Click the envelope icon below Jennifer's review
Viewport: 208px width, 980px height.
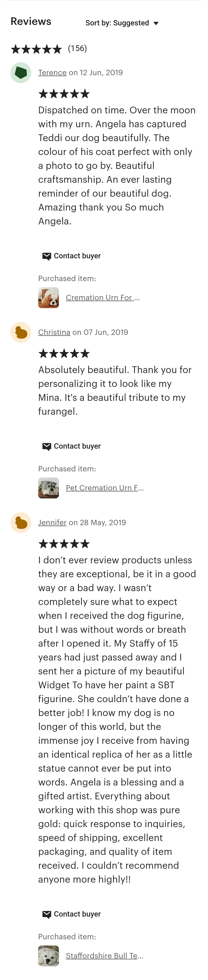[46, 914]
